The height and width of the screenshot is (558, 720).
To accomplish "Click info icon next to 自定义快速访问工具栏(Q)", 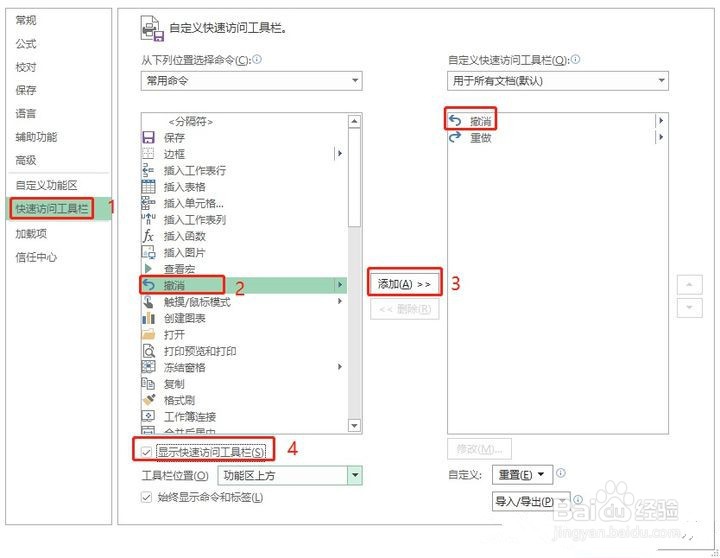I will pos(575,59).
